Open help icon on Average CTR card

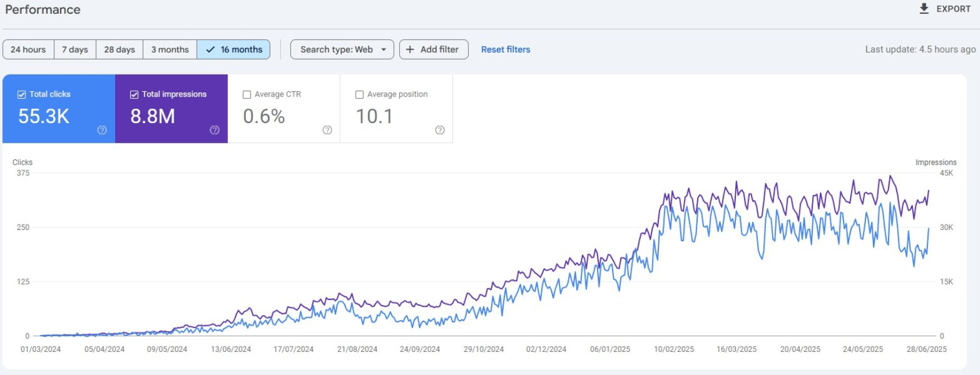pyautogui.click(x=327, y=130)
